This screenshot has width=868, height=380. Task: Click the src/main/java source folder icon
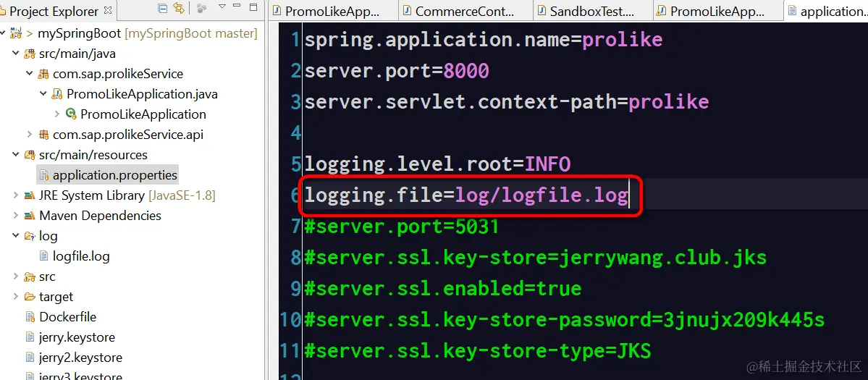tap(30, 54)
